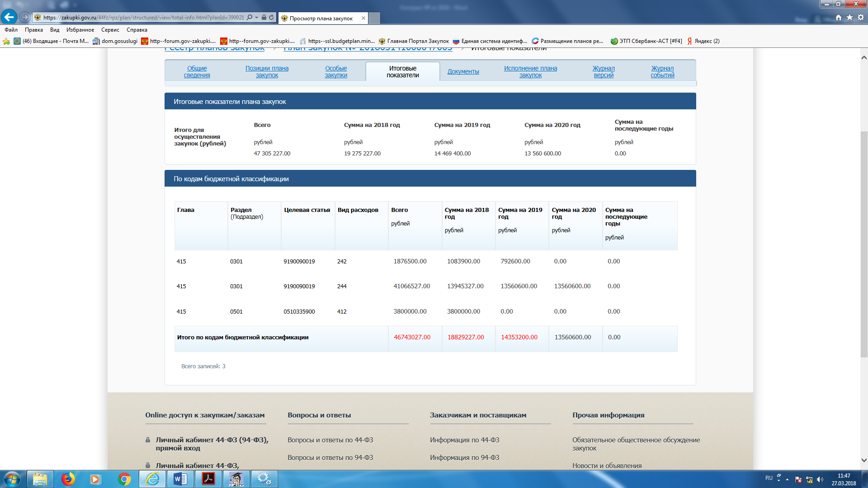868x488 pixels.
Task: Open Microsoft Word from the taskbar
Action: 180,479
